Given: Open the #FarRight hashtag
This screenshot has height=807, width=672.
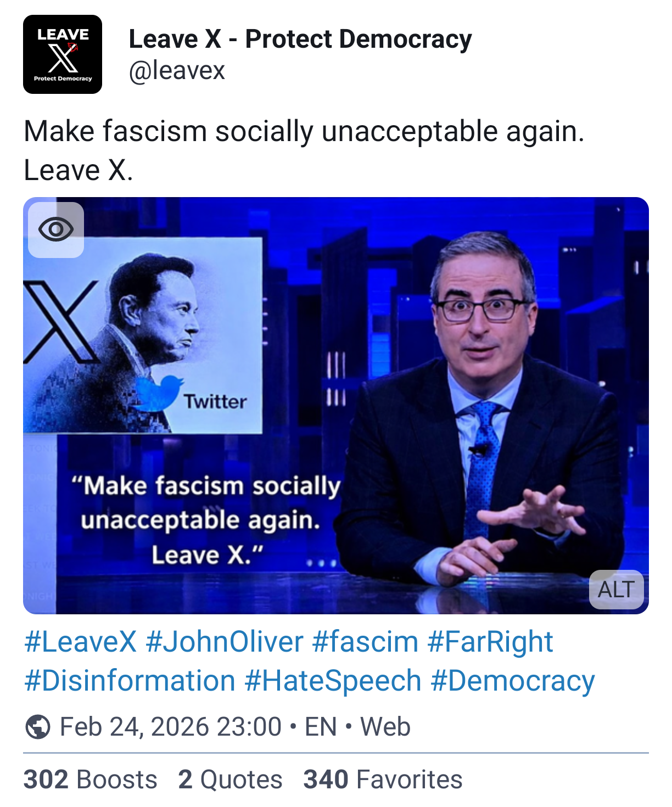Looking at the screenshot, I should pos(490,642).
